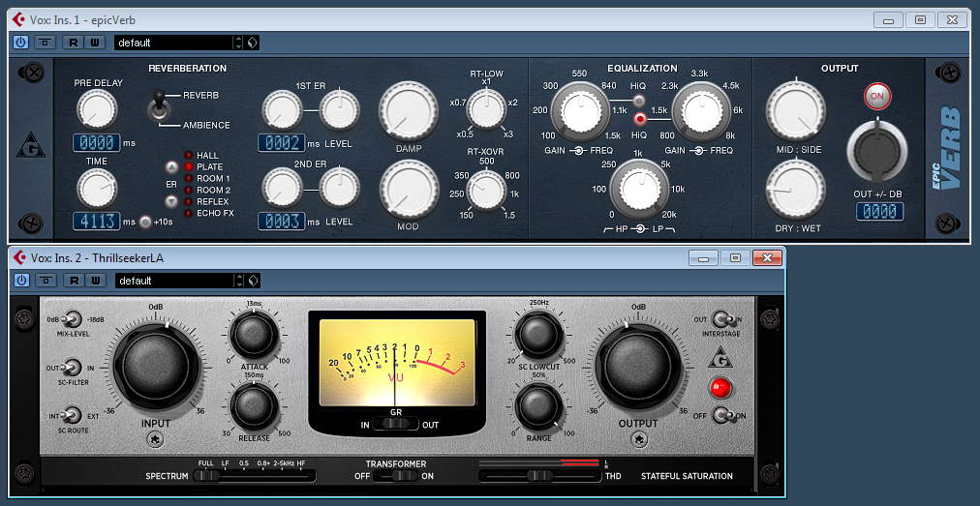Click the ER type up arrow button

tap(170, 165)
